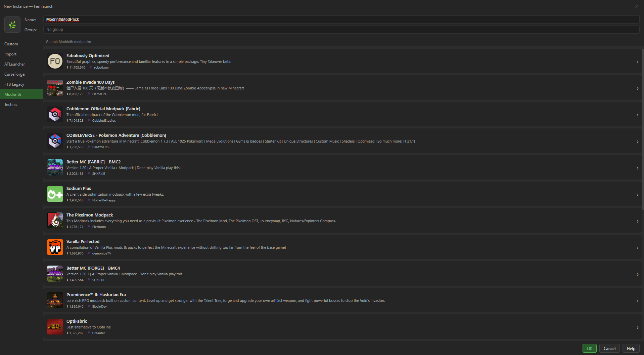The image size is (644, 355).
Task: Expand the Sodium Plus chevron
Action: [x=637, y=195]
